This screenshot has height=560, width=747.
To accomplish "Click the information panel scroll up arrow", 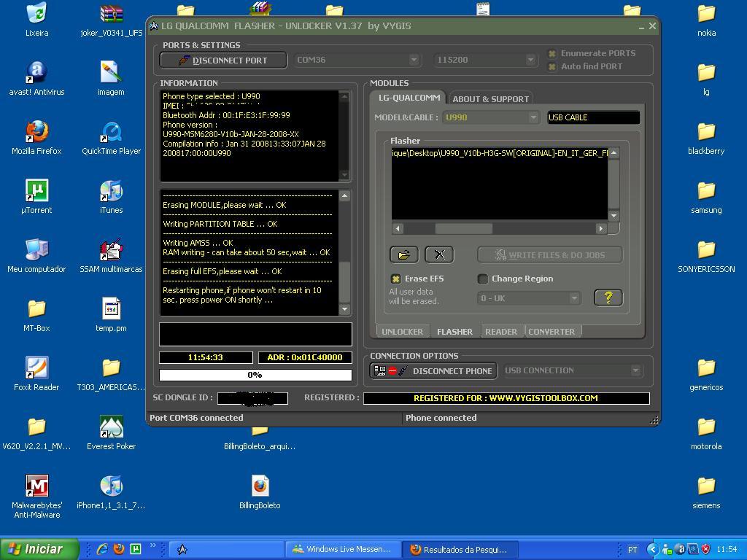I will (x=344, y=97).
